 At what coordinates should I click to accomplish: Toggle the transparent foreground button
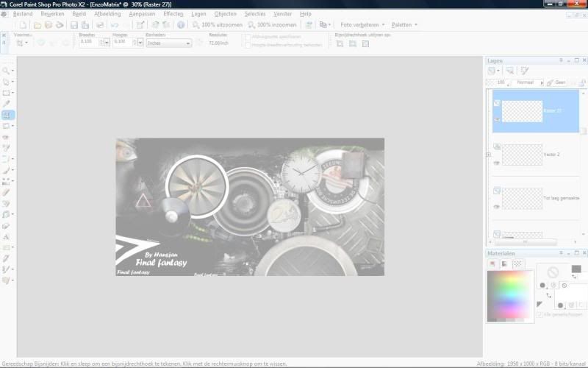[x=564, y=286]
